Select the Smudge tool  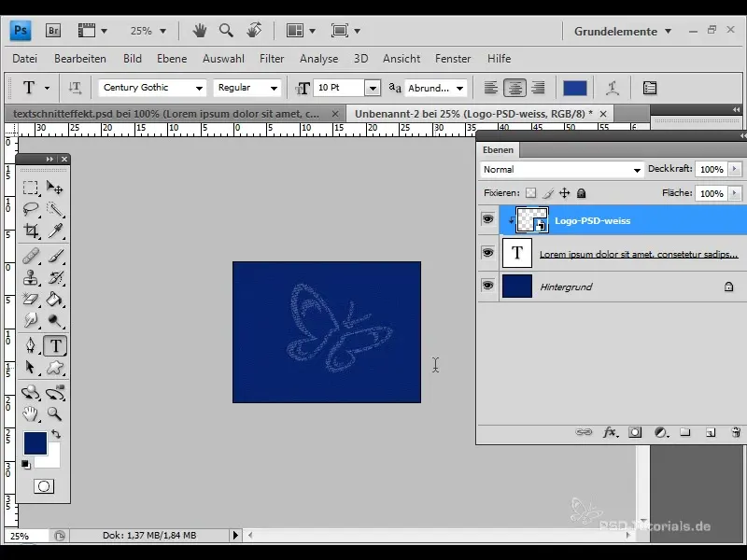(31, 320)
